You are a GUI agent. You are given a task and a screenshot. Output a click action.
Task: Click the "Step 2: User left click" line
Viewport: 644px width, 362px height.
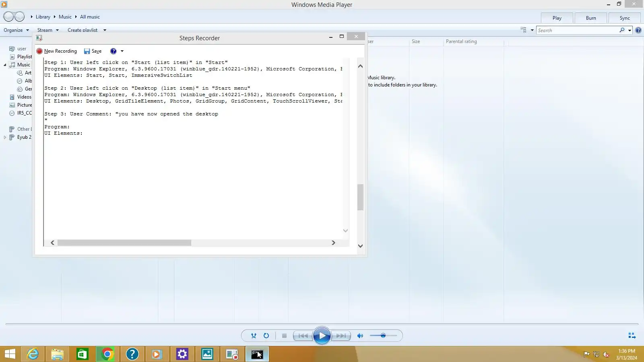[147, 88]
